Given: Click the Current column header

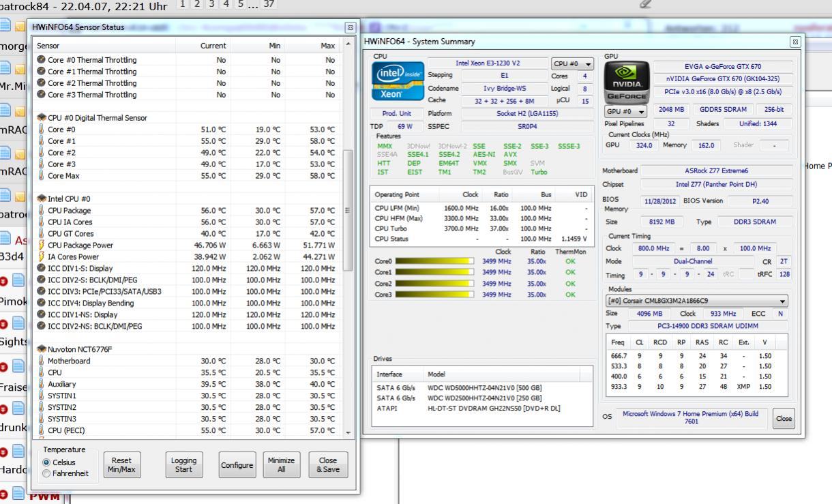Looking at the screenshot, I should click(203, 45).
